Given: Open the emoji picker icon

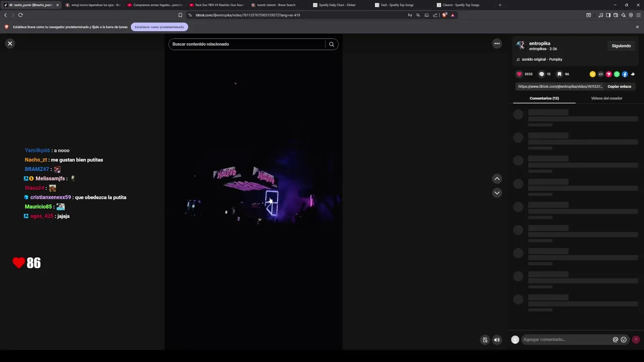Looking at the screenshot, I should click(x=624, y=339).
